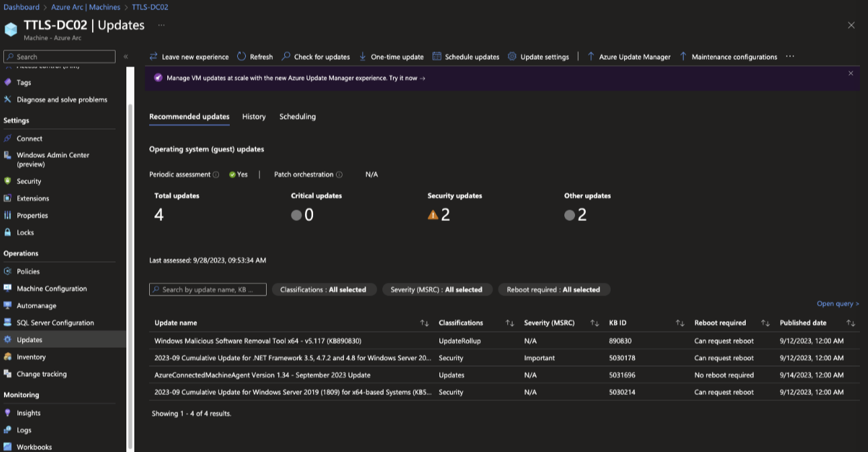
Task: Switch to the Scheduling tab
Action: (298, 117)
